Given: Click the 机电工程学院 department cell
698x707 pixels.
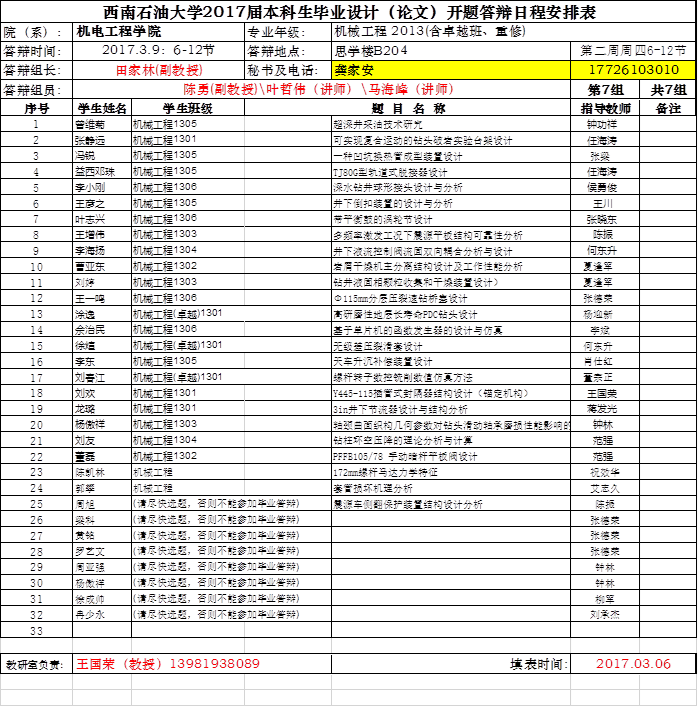Looking at the screenshot, I should point(158,31).
